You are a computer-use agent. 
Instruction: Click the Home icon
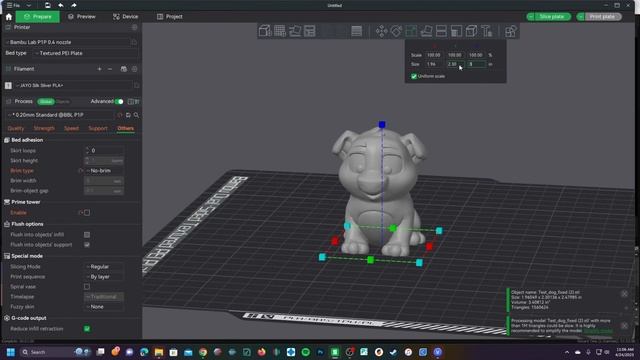[9, 17]
